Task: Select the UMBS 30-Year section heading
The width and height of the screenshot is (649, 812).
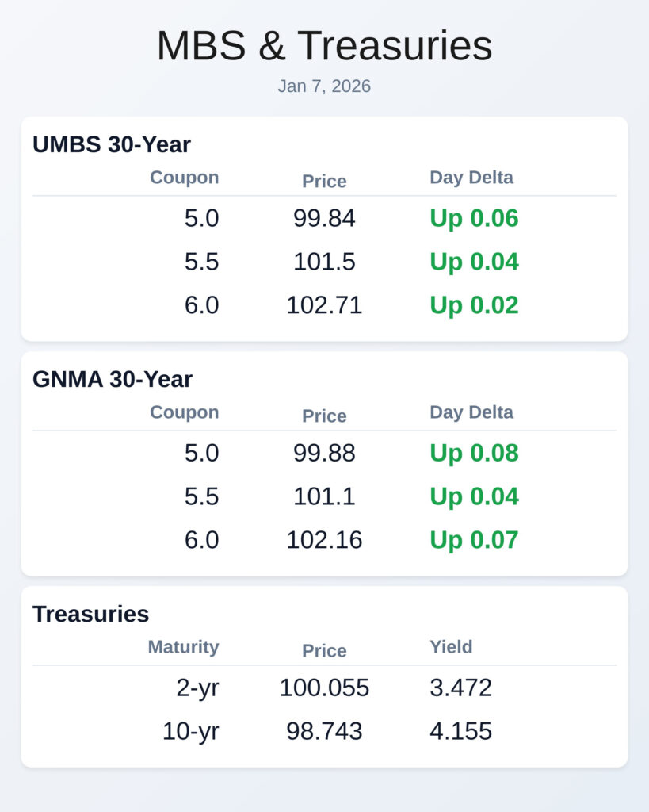Action: [112, 144]
